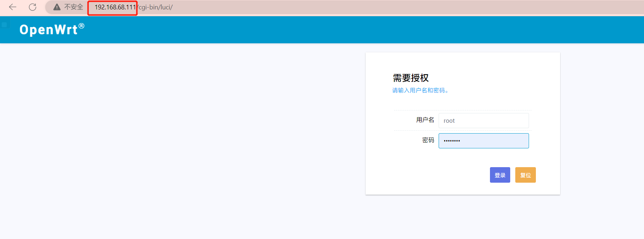Focus the 用户名 field containing root
The image size is (644, 239).
point(483,121)
